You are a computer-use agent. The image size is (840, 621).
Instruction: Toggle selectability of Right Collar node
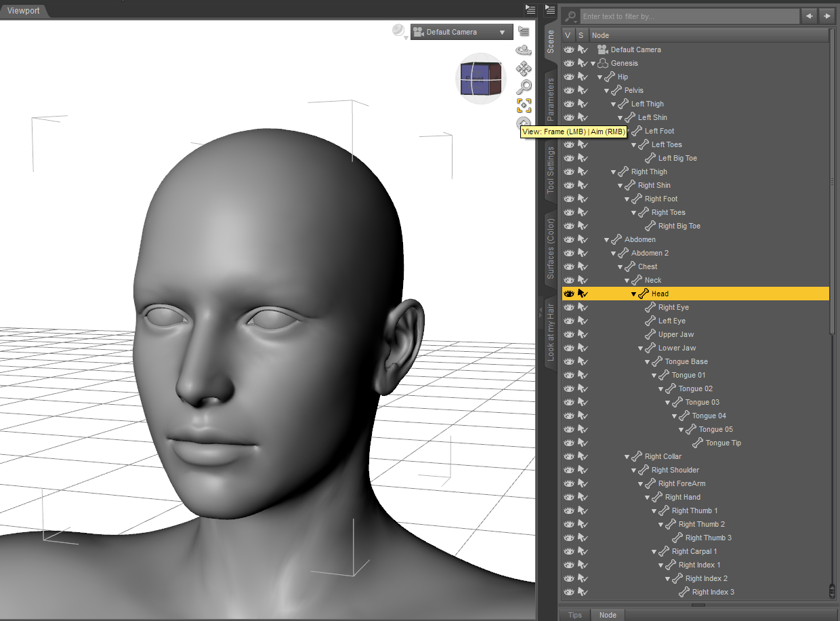pos(583,456)
